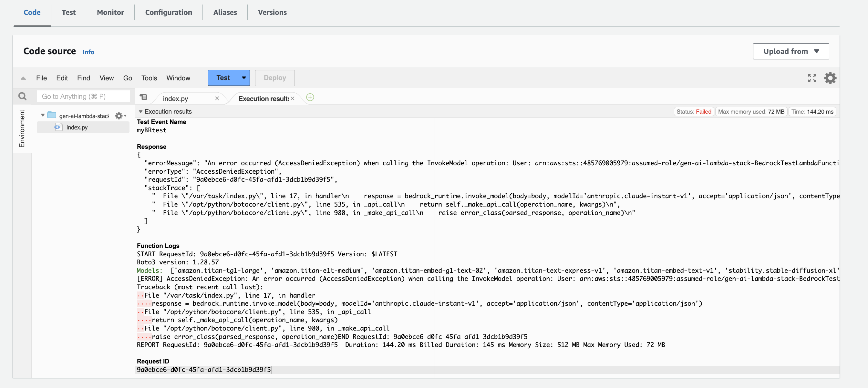Close the Execution results tab

pos(293,99)
